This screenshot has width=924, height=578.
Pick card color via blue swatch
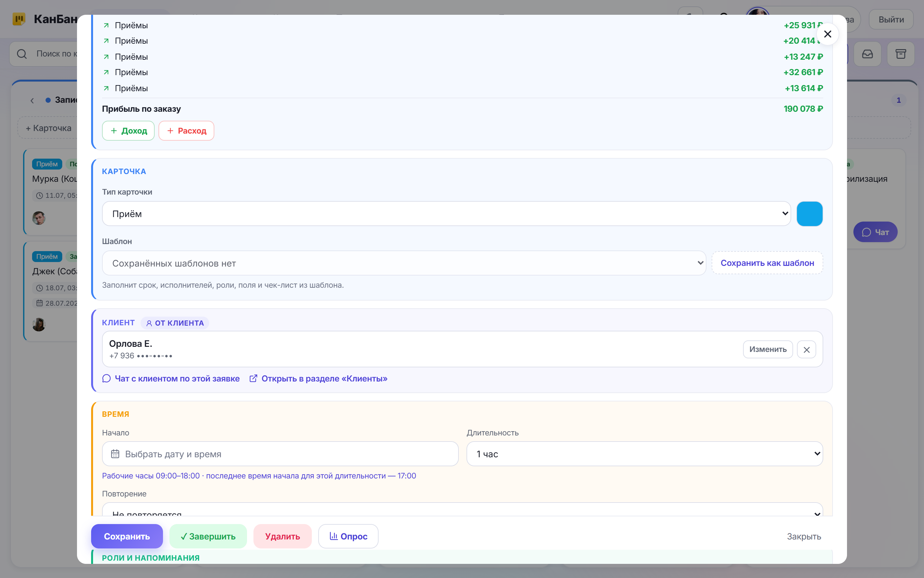[x=809, y=214]
